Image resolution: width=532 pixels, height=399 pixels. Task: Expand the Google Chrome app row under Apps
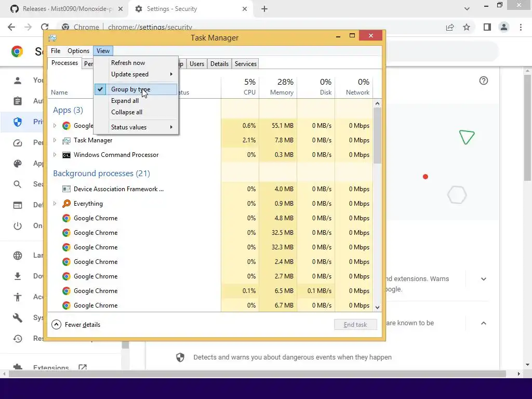tap(55, 126)
